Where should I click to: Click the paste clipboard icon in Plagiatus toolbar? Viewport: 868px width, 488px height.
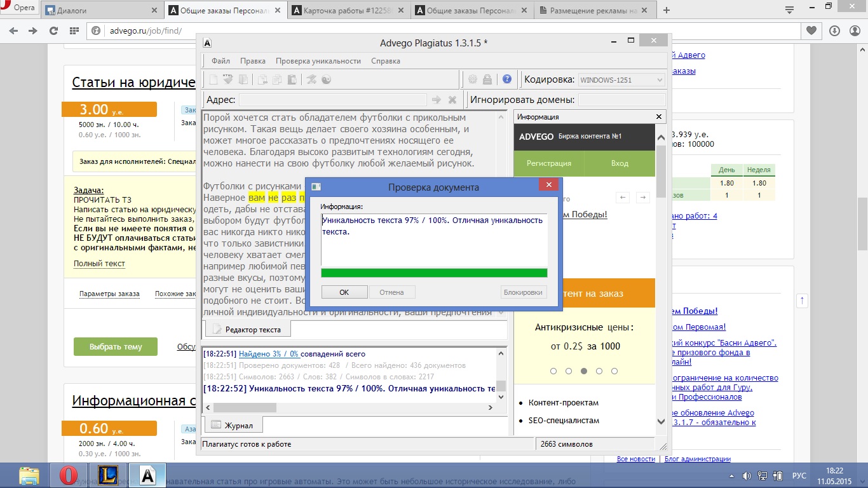[x=292, y=79]
